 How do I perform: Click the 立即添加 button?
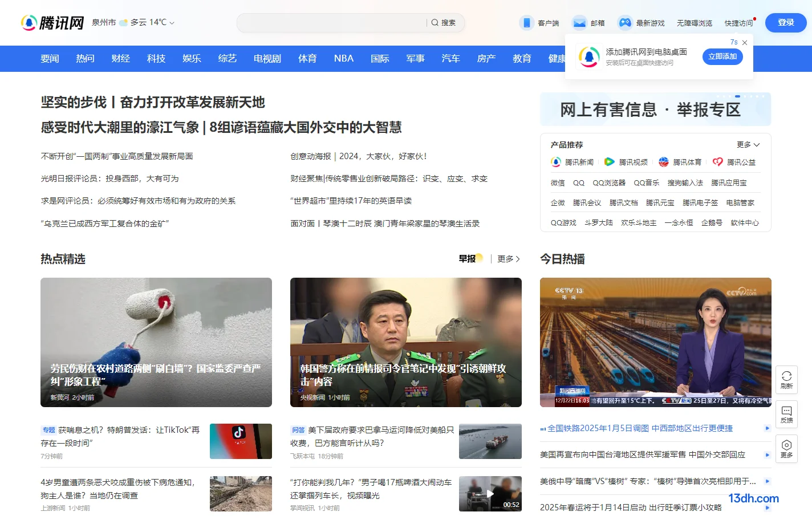[x=722, y=56]
